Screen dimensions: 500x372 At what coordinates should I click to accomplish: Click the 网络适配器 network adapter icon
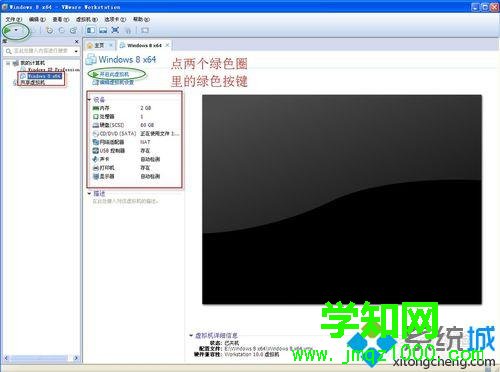96,142
